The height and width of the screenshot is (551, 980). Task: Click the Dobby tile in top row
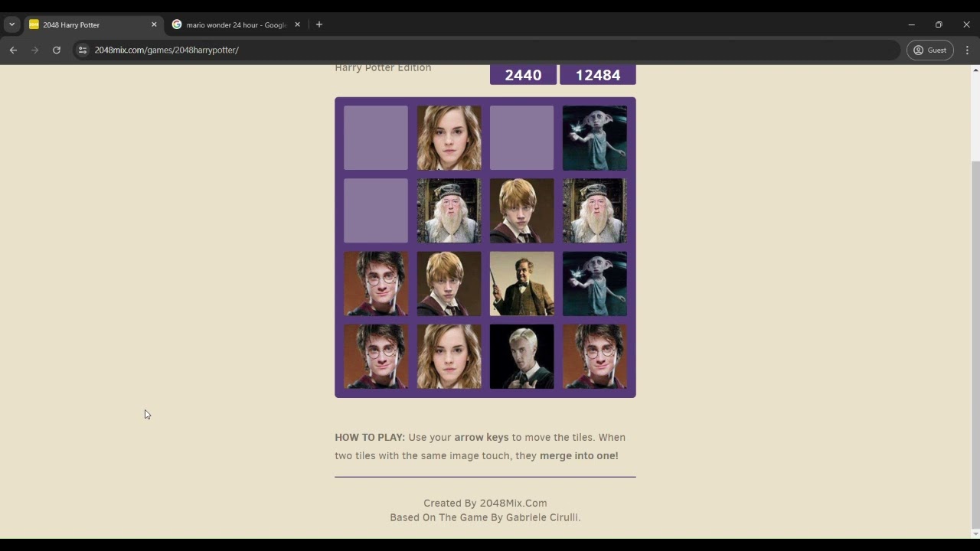point(595,138)
